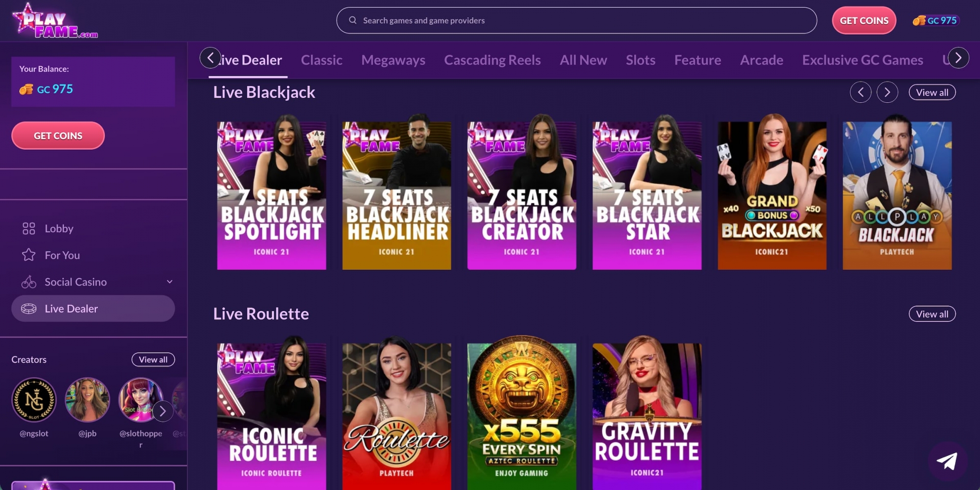Show previous Live Blackjack games
Screen dimensions: 980x490
coord(860,92)
